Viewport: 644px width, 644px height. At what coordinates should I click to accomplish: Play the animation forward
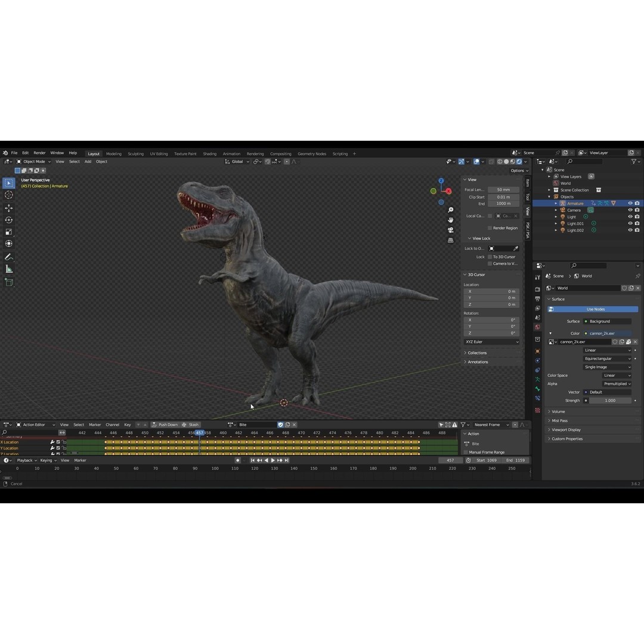tap(273, 460)
